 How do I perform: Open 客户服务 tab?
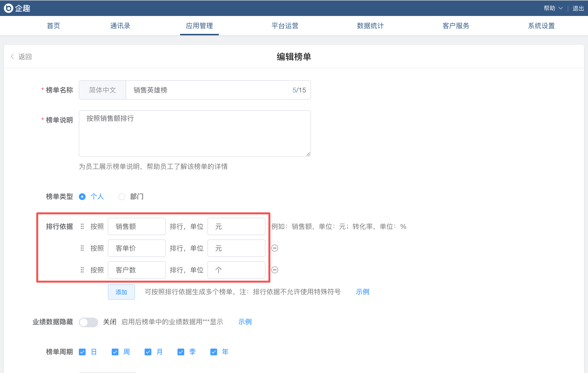click(x=456, y=26)
